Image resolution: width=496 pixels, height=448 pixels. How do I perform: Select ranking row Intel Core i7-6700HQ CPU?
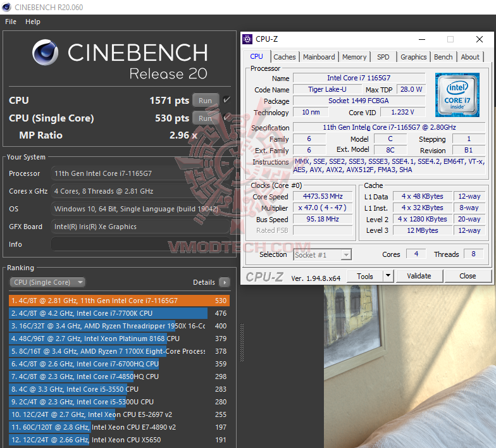click(119, 364)
